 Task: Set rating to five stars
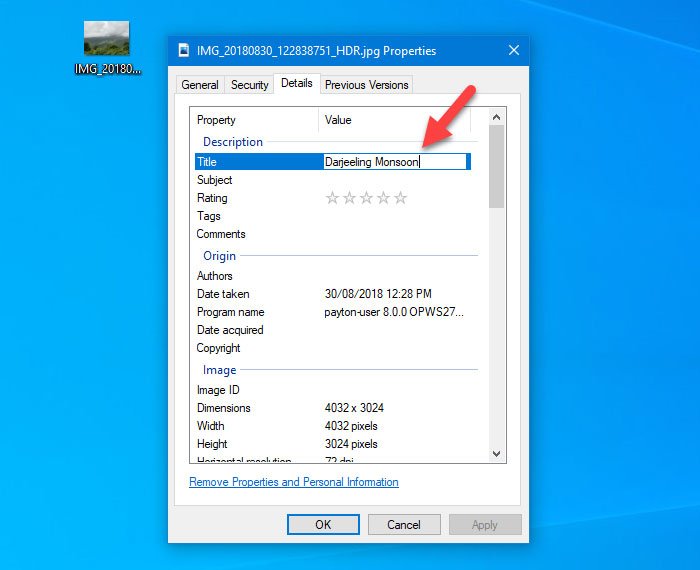tap(400, 198)
